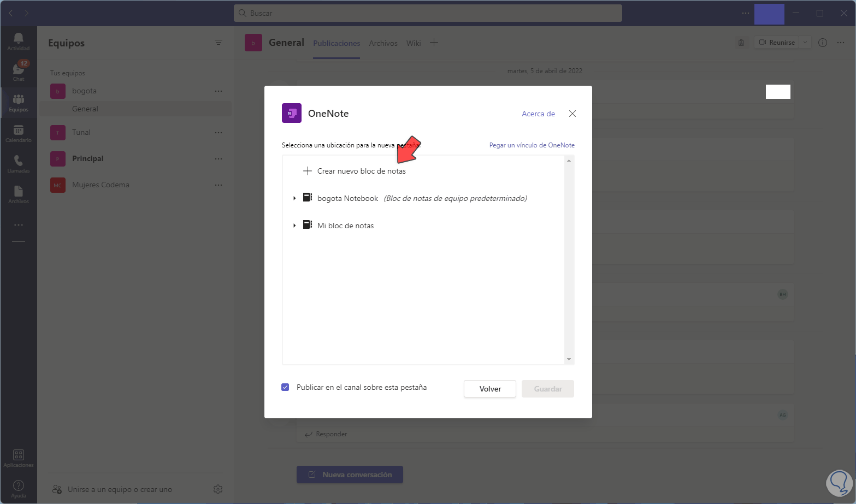Viewport: 856px width, 504px height.
Task: Open the Llamadas phone icon
Action: click(19, 163)
